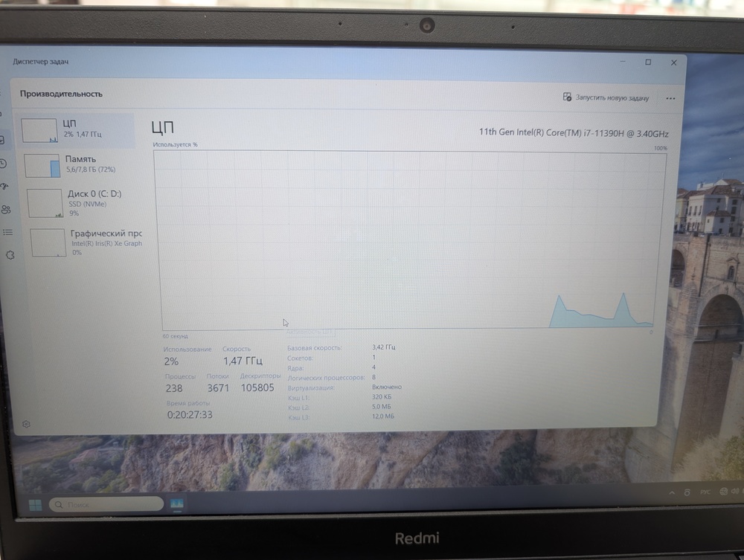Click the 105805 handles count
744x560 pixels.
257,387
